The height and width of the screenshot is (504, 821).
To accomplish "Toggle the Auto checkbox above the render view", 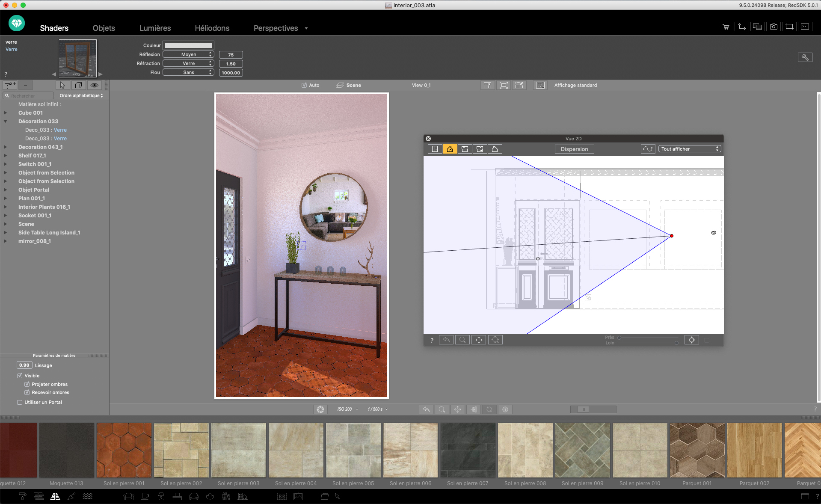I will pyautogui.click(x=304, y=85).
